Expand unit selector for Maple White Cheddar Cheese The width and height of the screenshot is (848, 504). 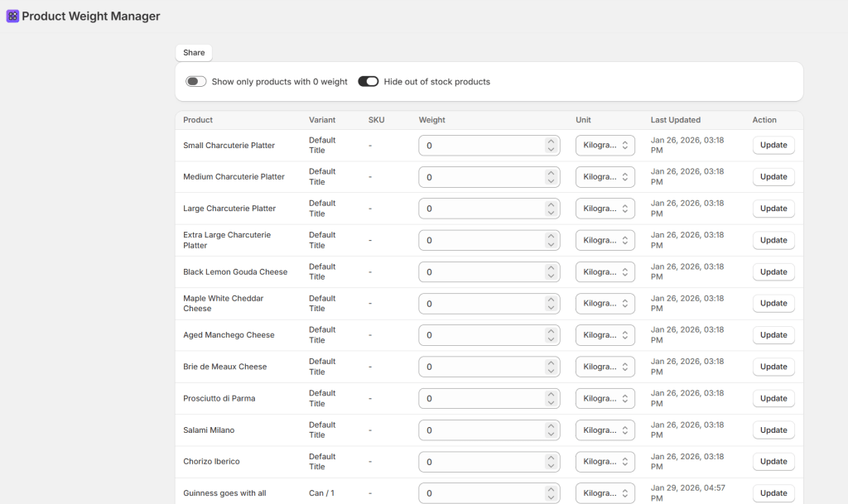tap(605, 304)
